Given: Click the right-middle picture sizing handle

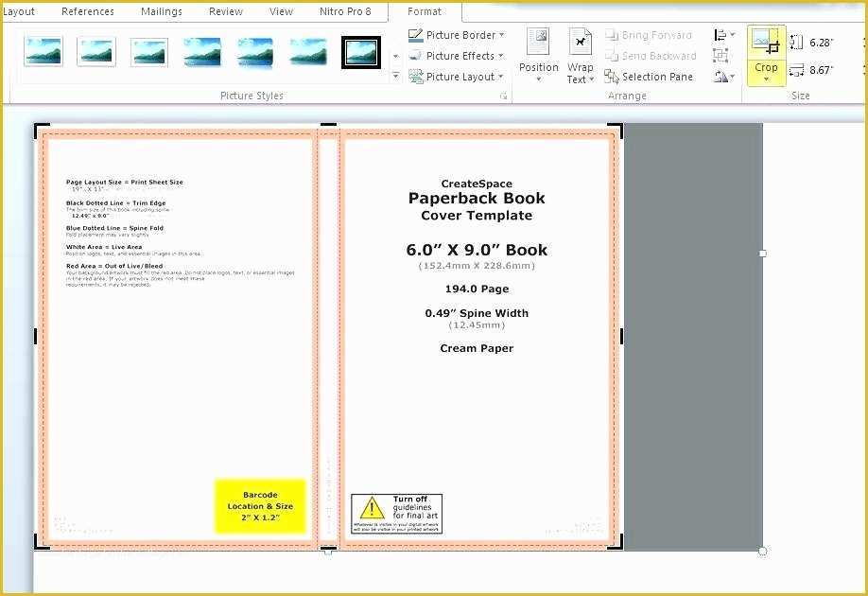Looking at the screenshot, I should pos(763,254).
